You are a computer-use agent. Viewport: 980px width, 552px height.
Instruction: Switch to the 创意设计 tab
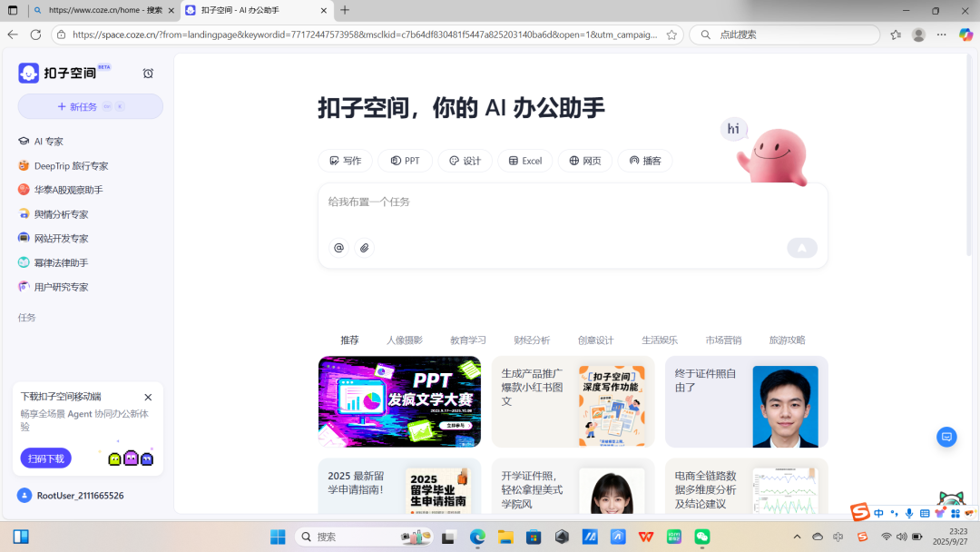point(595,340)
